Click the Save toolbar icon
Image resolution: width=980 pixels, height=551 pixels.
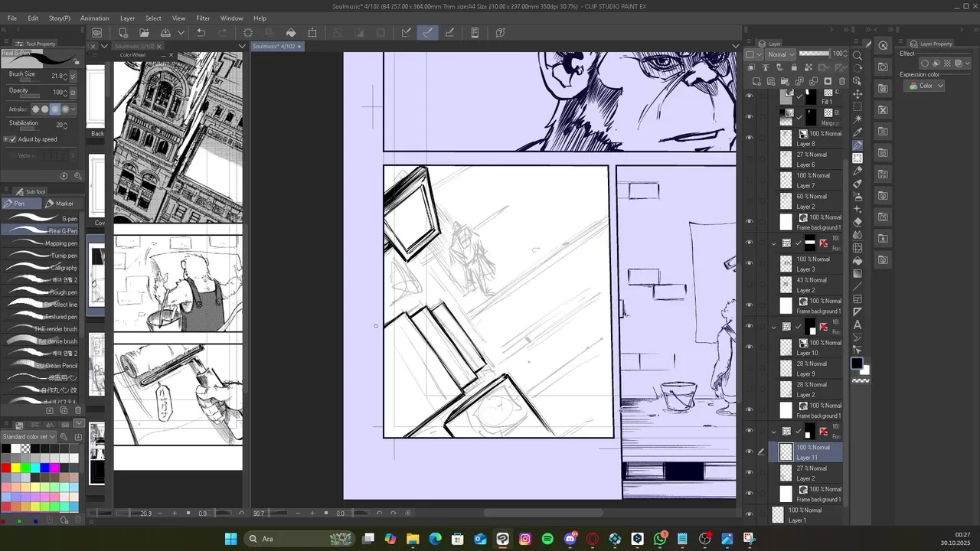tap(165, 32)
